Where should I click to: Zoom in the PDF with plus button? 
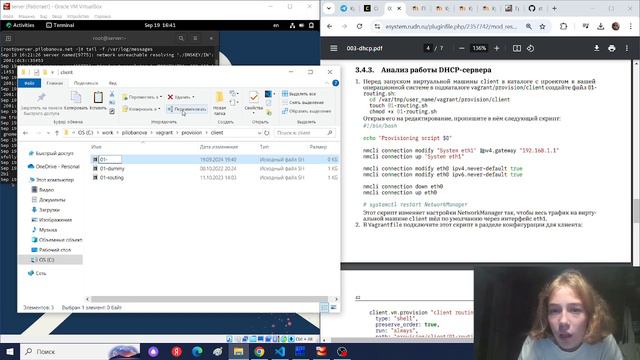(497, 48)
